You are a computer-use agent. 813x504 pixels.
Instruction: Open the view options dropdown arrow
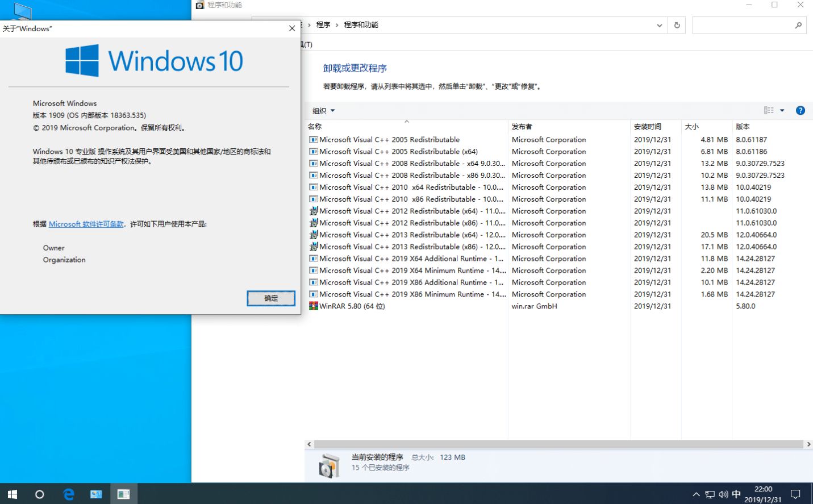[782, 111]
